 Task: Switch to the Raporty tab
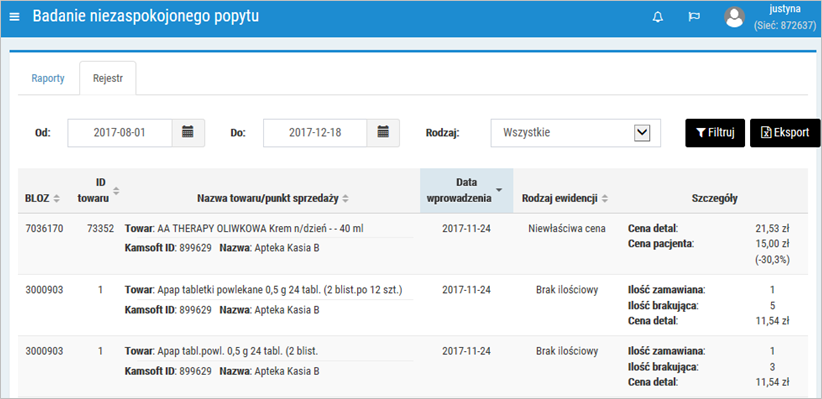[x=48, y=79]
